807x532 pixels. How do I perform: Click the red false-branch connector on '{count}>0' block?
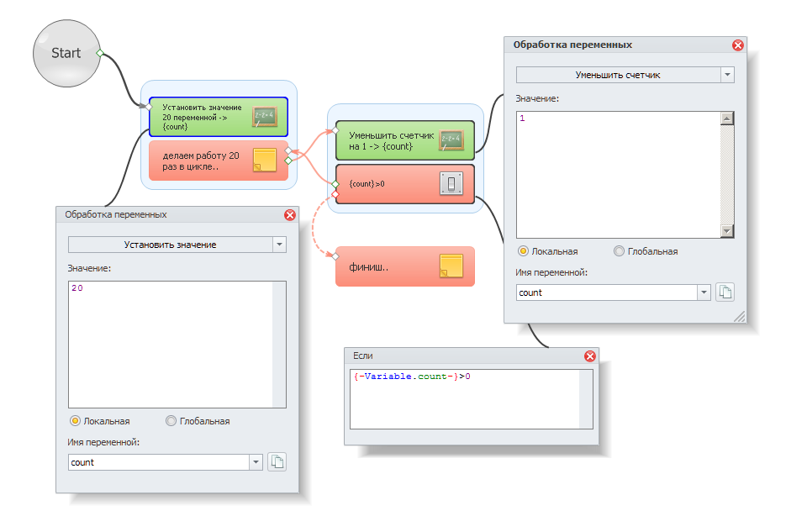click(335, 194)
